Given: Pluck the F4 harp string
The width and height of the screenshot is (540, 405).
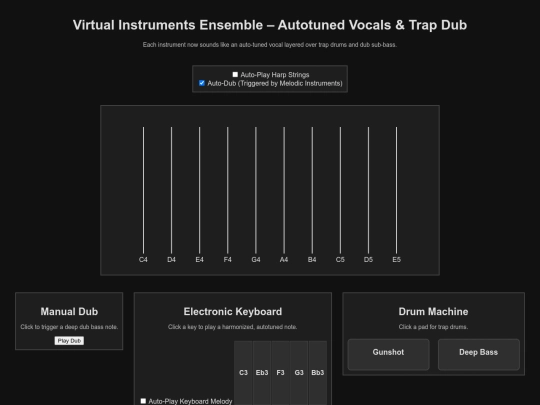Looking at the screenshot, I should [228, 190].
